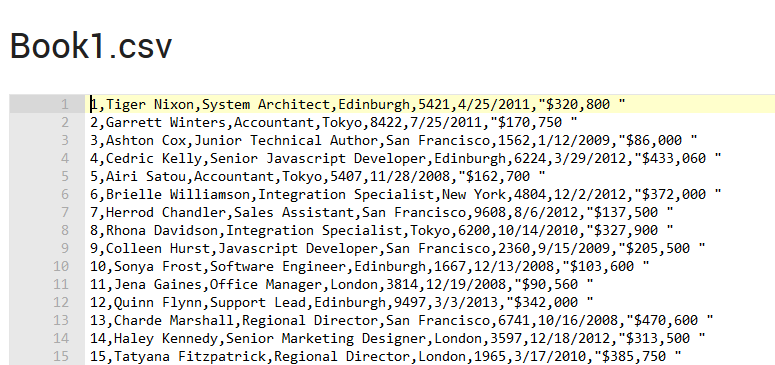
Task: Click the "$320,800 " salary value
Action: pyautogui.click(x=582, y=104)
